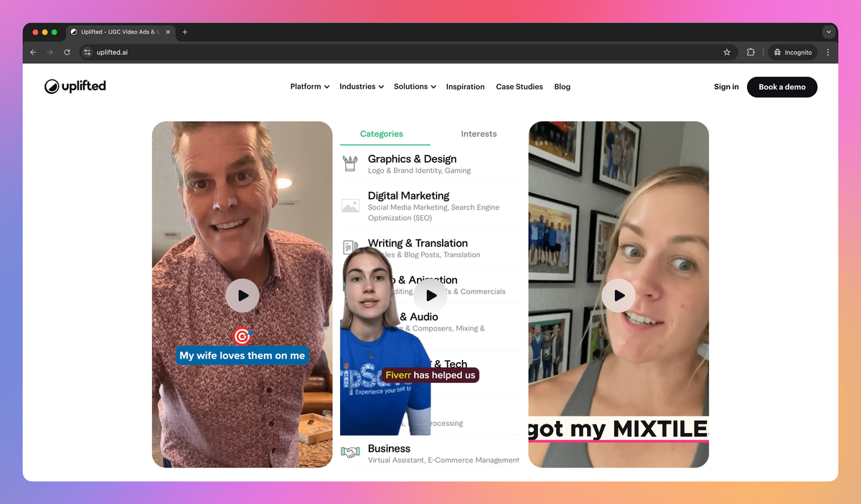Click 'My wife loves them on me' caption
Viewport: 861px width, 504px height.
click(243, 356)
